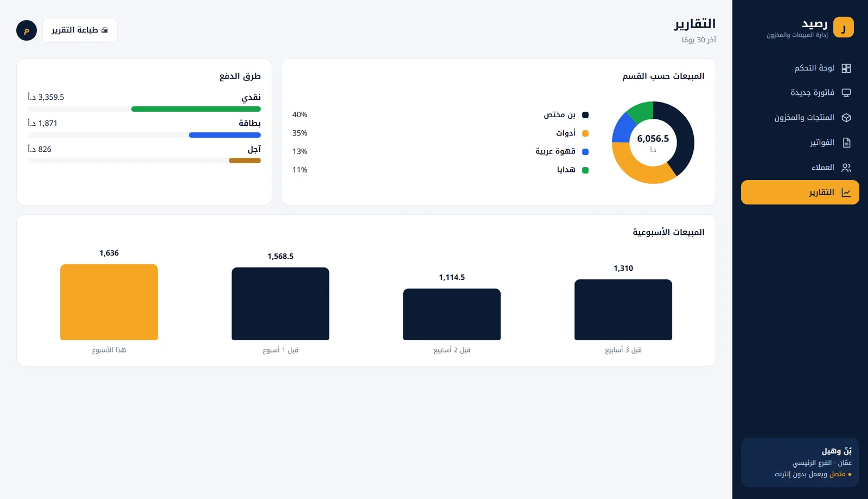The width and height of the screenshot is (868, 499).
Task: Click the 11% value for هدايا
Action: point(300,170)
